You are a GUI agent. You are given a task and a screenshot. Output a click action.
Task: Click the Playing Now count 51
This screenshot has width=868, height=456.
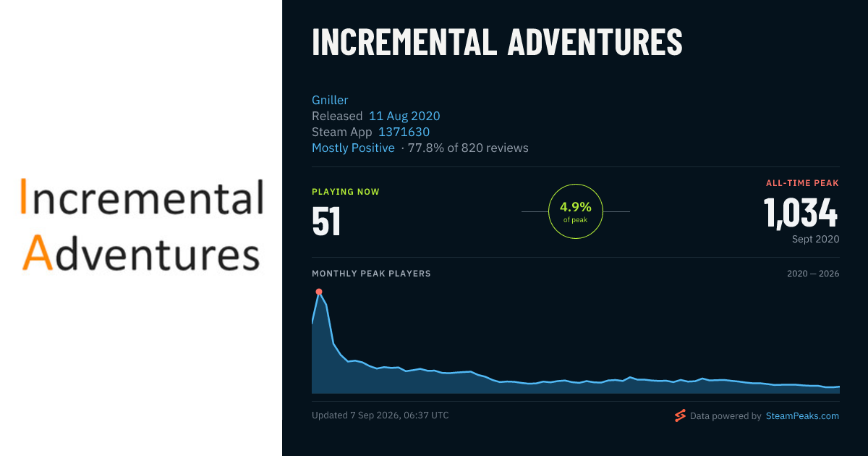(x=326, y=222)
